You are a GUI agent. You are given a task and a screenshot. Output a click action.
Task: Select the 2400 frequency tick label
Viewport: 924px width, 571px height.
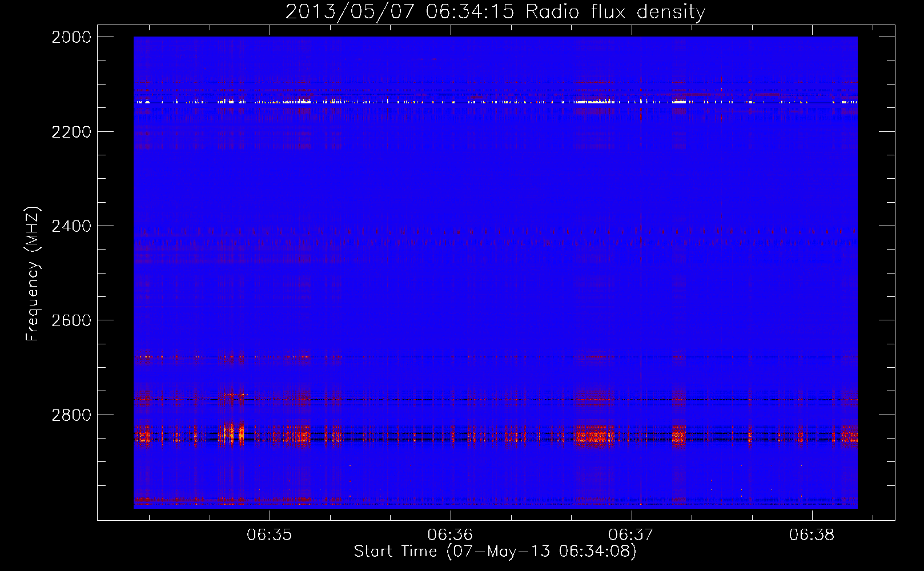click(x=71, y=226)
